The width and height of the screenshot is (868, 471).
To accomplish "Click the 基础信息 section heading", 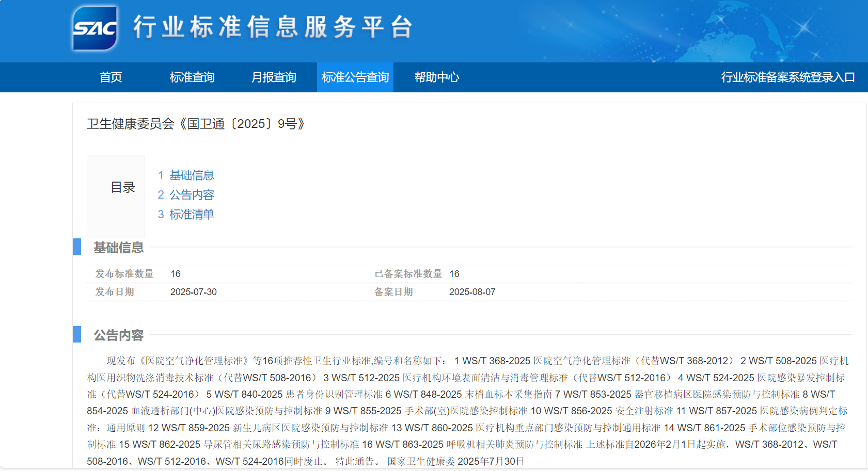I will tap(118, 248).
